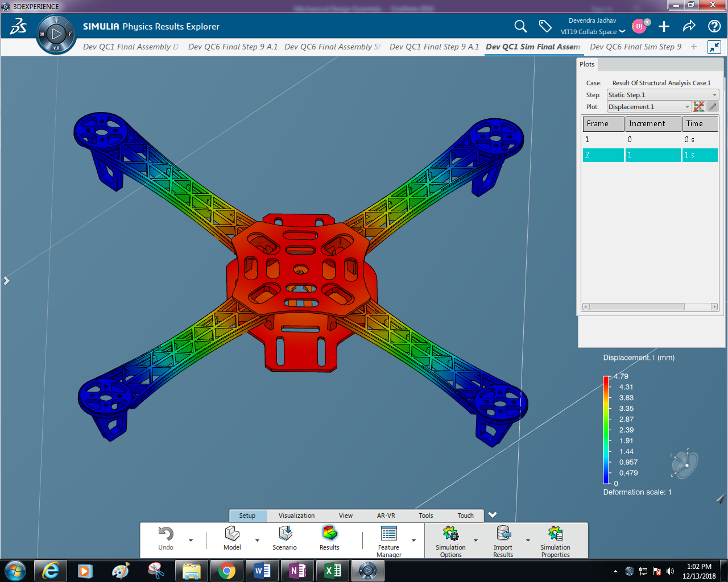The height and width of the screenshot is (582, 728).
Task: Open Dev QC1 Final Step 9 A.1 tab
Action: [434, 47]
